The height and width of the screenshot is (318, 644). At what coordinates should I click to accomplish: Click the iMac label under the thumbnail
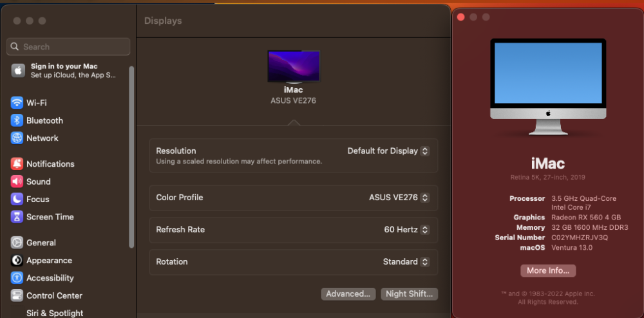293,90
